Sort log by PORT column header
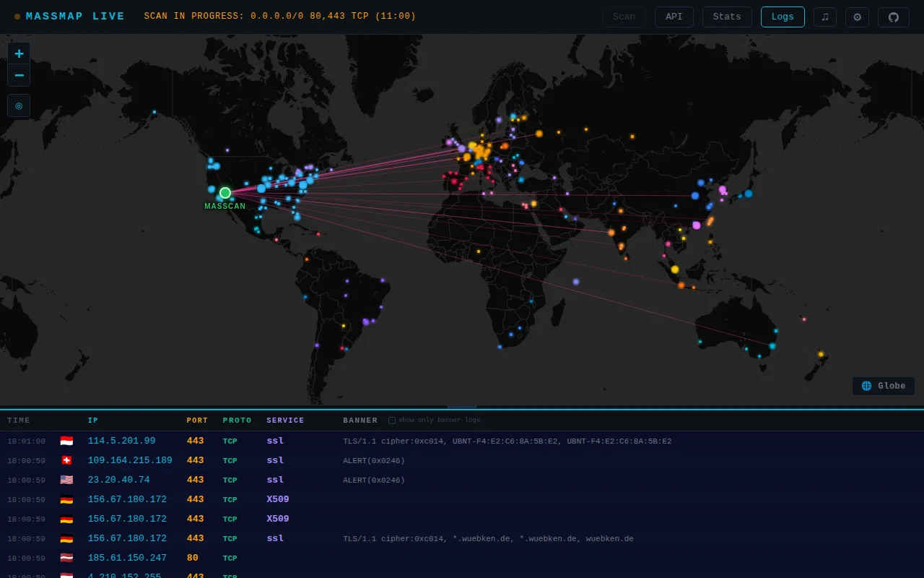The image size is (924, 578). 197,420
